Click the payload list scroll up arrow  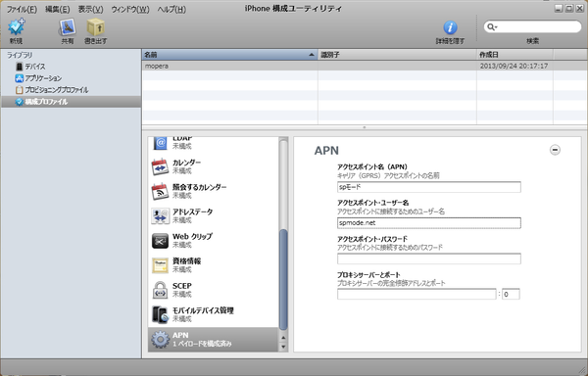(x=283, y=338)
